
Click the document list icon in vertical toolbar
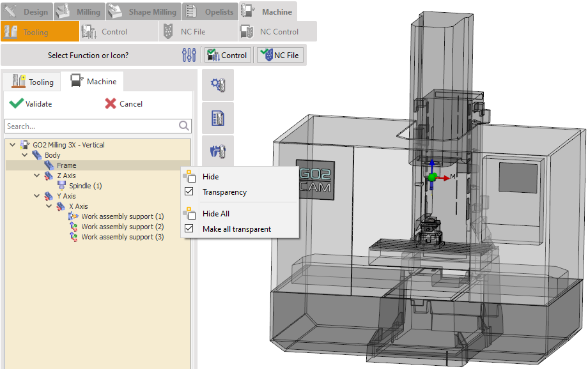[217, 118]
